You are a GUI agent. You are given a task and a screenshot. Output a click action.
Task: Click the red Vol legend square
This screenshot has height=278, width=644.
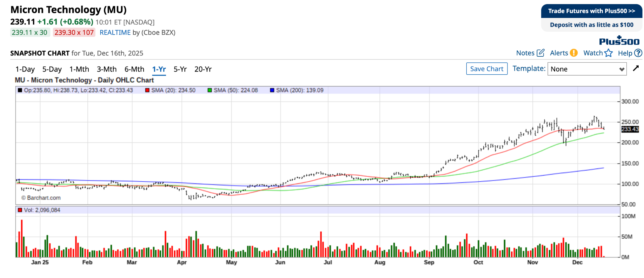[x=20, y=210]
